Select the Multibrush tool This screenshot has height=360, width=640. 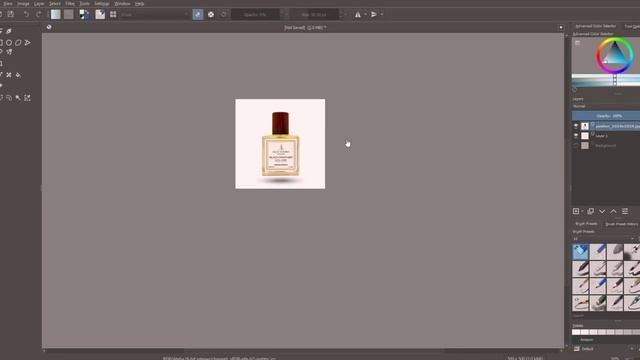pyautogui.click(x=9, y=52)
